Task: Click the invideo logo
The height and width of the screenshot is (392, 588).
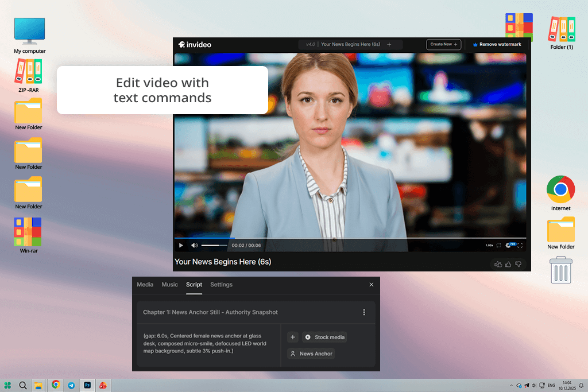Action: (x=195, y=44)
